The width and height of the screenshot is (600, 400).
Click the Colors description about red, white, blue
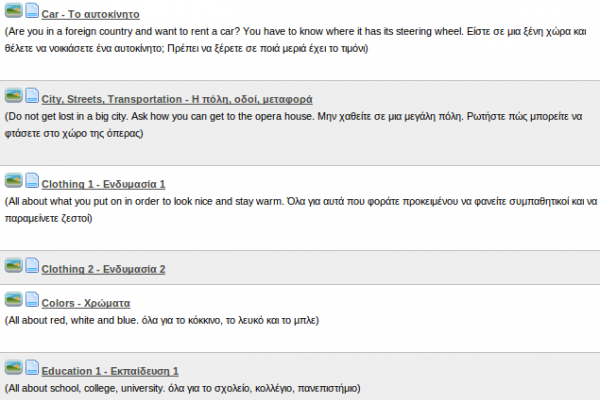(161, 320)
